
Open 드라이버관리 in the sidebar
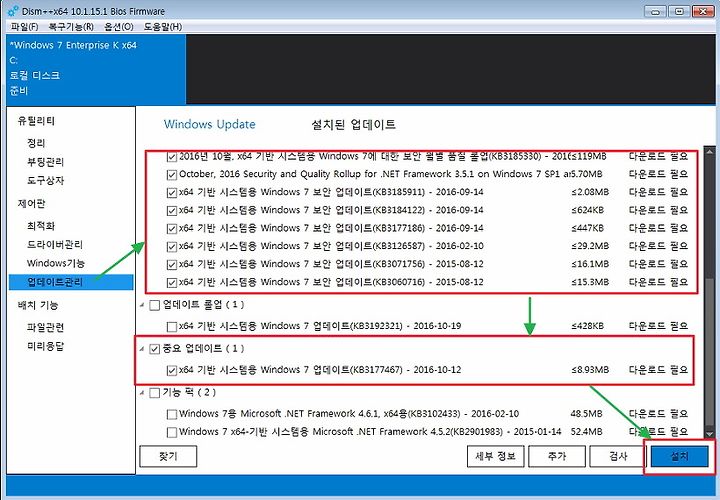tap(55, 245)
